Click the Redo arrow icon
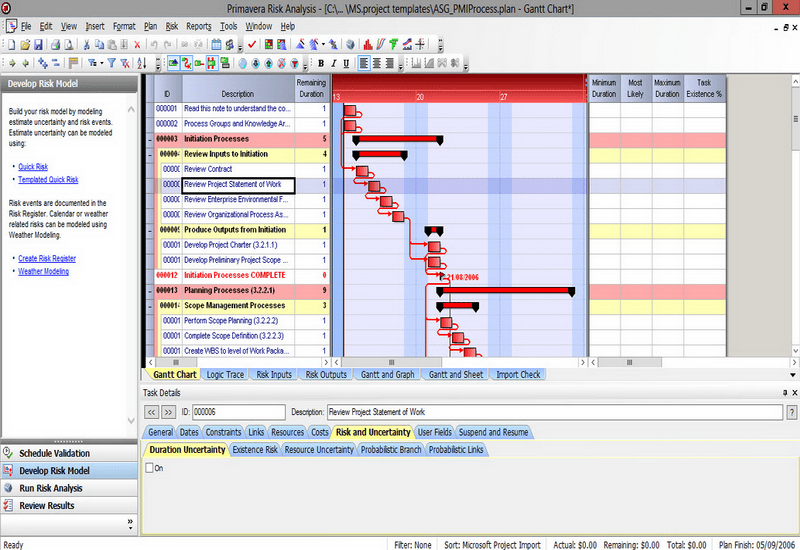Screen dimensions: 800x550 (167, 45)
